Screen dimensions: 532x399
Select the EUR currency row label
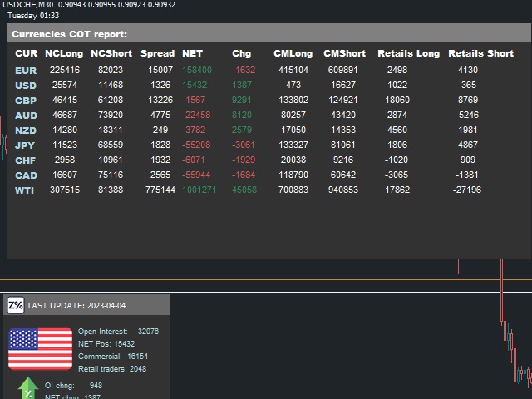click(26, 71)
